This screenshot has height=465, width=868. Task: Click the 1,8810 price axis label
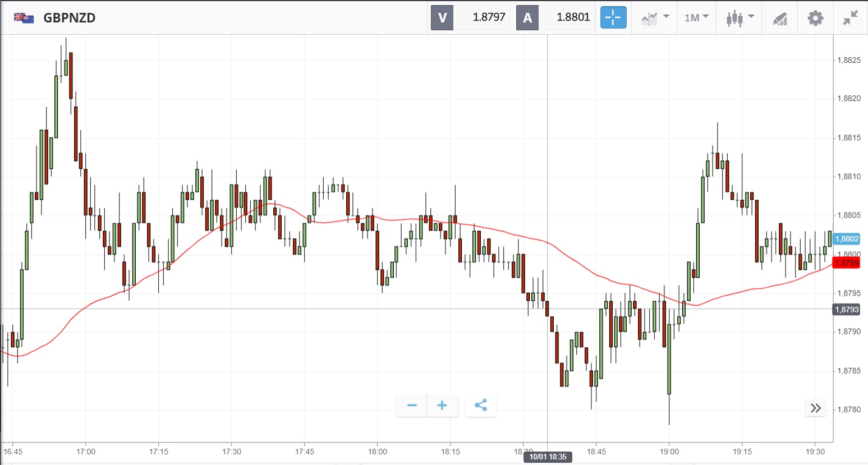tap(848, 177)
